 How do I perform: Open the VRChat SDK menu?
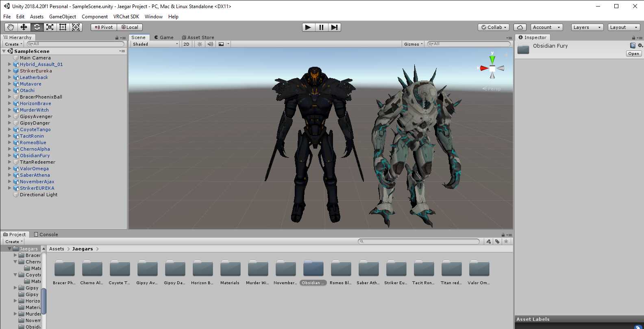[126, 17]
